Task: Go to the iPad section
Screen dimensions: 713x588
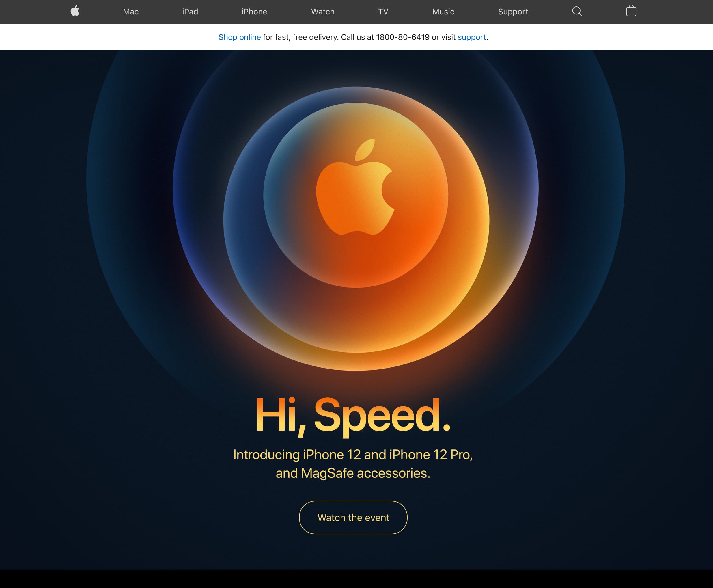Action: click(190, 12)
